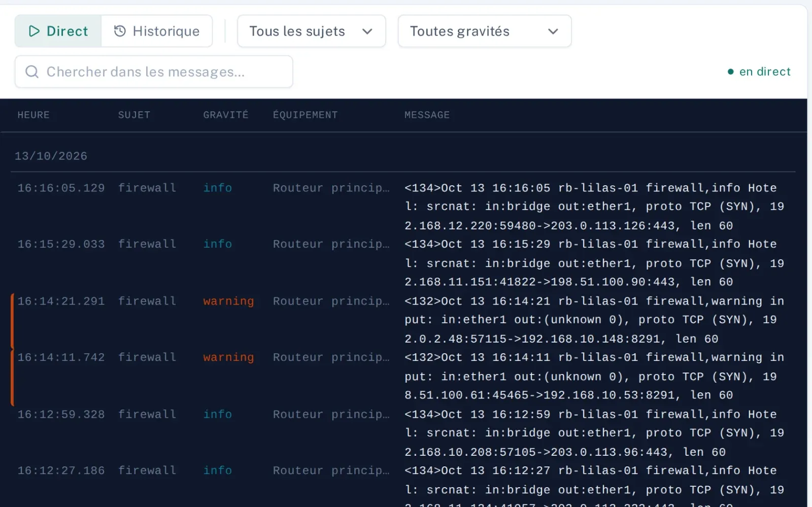Open message with 192.168.10.148:8291
The height and width of the screenshot is (507, 812).
[x=594, y=320]
